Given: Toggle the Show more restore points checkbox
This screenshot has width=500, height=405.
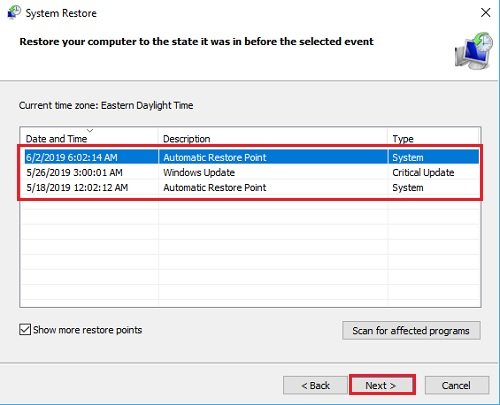Looking at the screenshot, I should coord(25,330).
